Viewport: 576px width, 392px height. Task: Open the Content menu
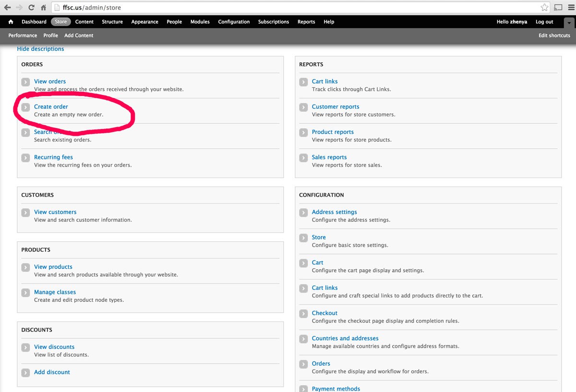pyautogui.click(x=84, y=22)
